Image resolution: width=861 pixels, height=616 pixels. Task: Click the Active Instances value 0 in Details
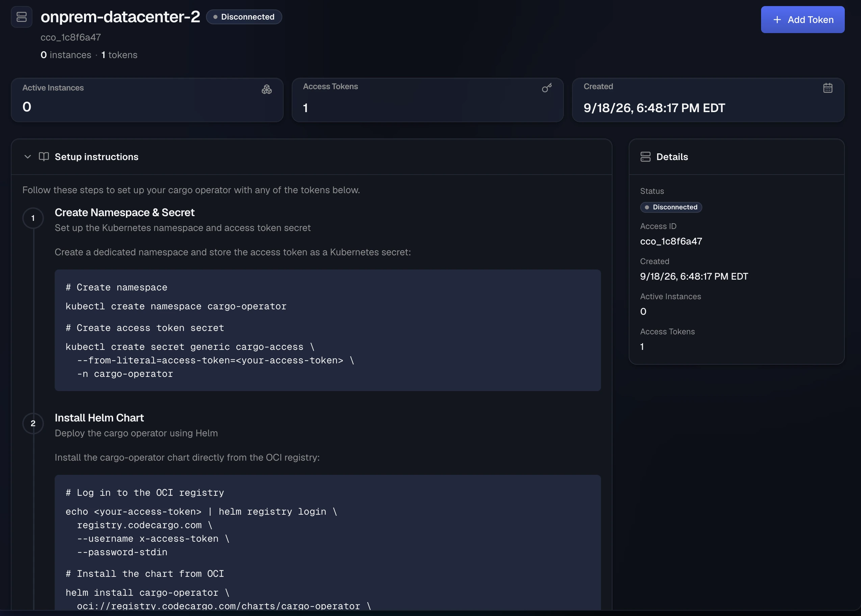click(643, 311)
